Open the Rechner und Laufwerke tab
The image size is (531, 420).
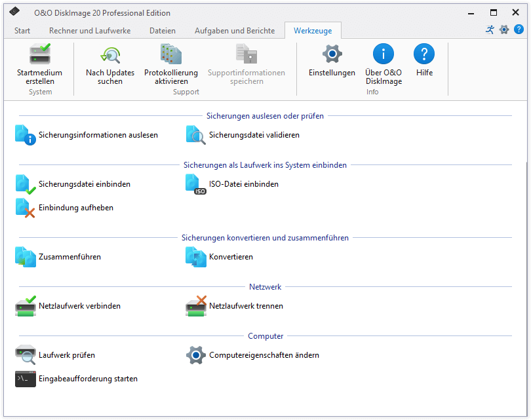coord(90,31)
